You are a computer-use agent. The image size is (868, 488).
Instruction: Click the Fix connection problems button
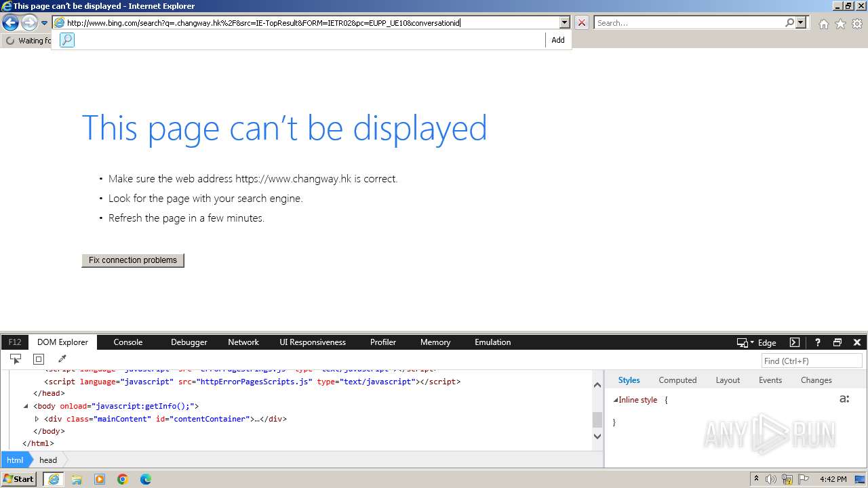click(133, 260)
